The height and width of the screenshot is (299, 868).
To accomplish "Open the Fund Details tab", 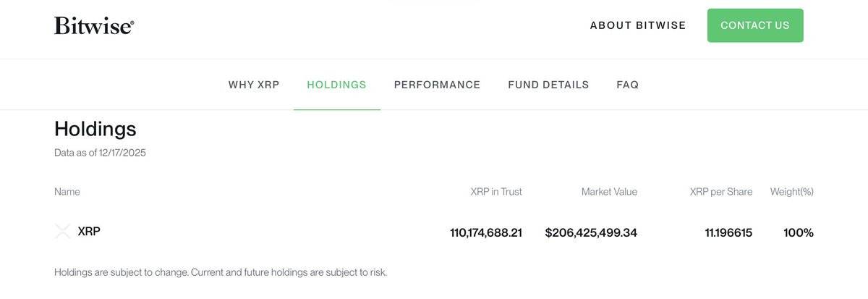I will pos(548,85).
